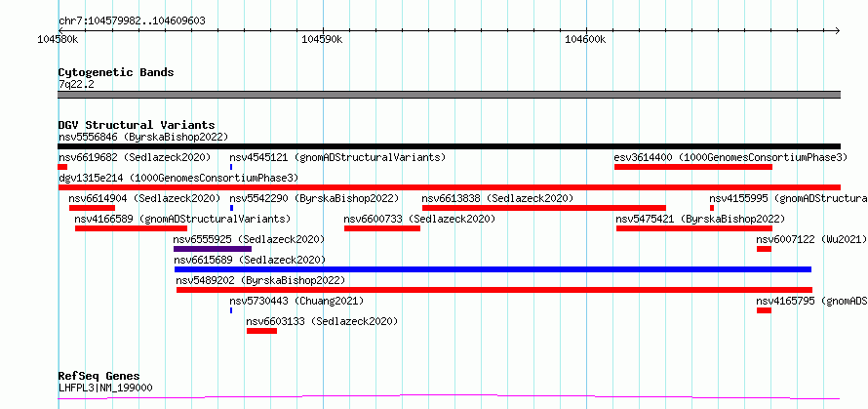Open nsv6615689 (Sedlazeck2020) label
868x409 pixels.
tap(250, 260)
